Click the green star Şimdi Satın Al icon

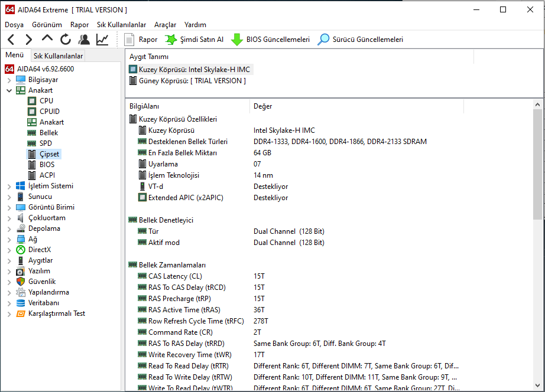(x=171, y=40)
